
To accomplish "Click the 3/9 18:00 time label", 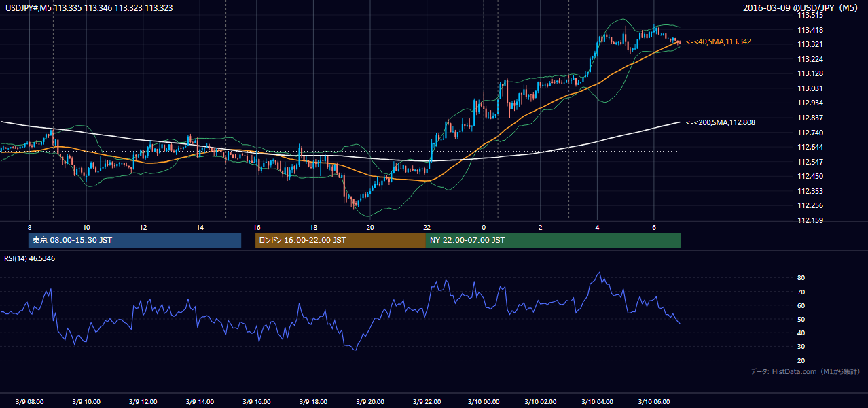I will 313,402.
